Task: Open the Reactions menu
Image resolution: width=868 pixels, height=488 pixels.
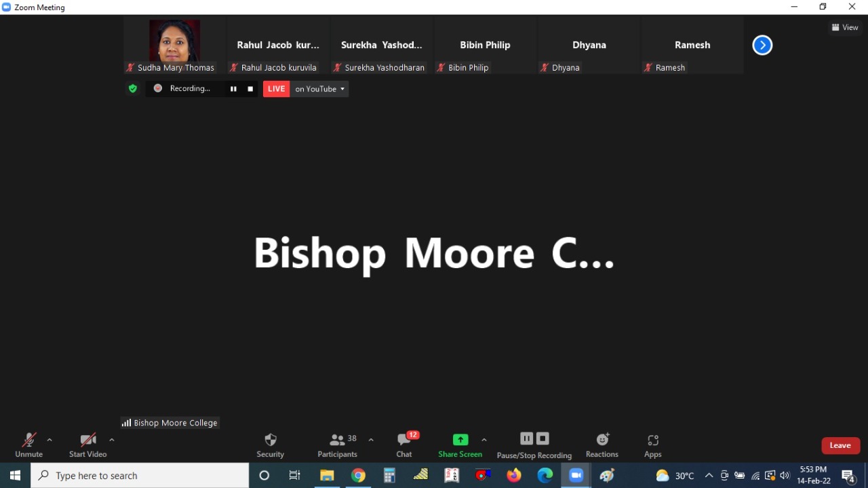Action: coord(602,445)
